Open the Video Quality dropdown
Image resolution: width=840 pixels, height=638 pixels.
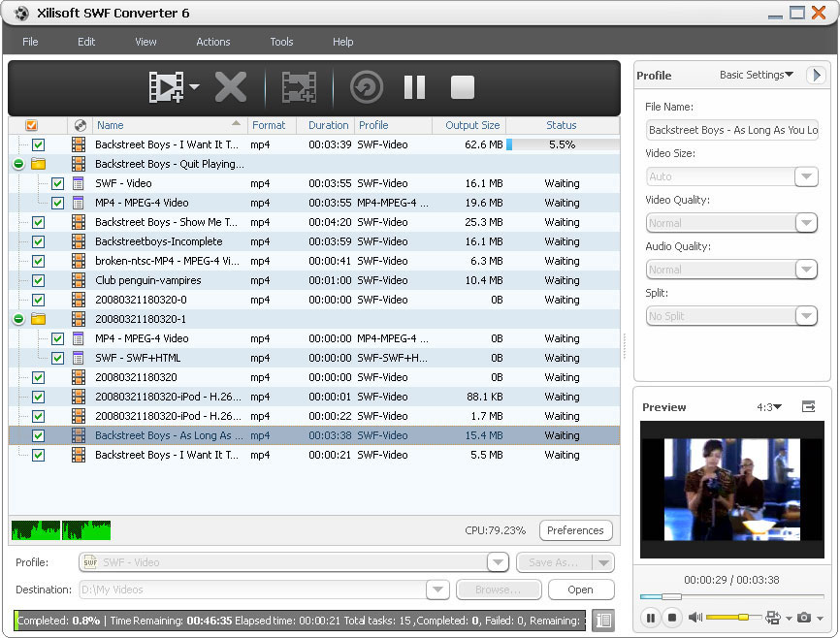[807, 222]
